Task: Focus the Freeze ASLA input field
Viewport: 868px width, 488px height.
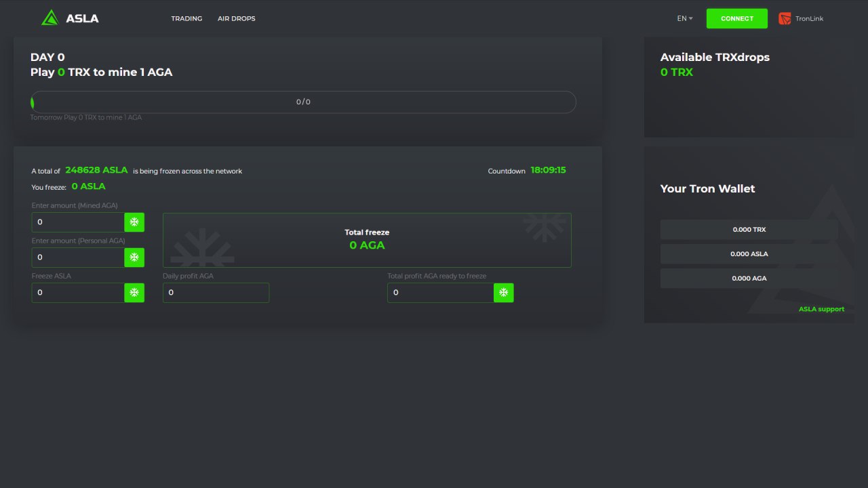Action: [78, 292]
